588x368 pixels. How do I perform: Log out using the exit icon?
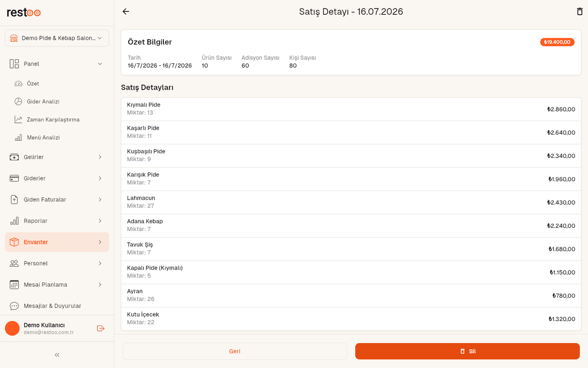(x=101, y=328)
